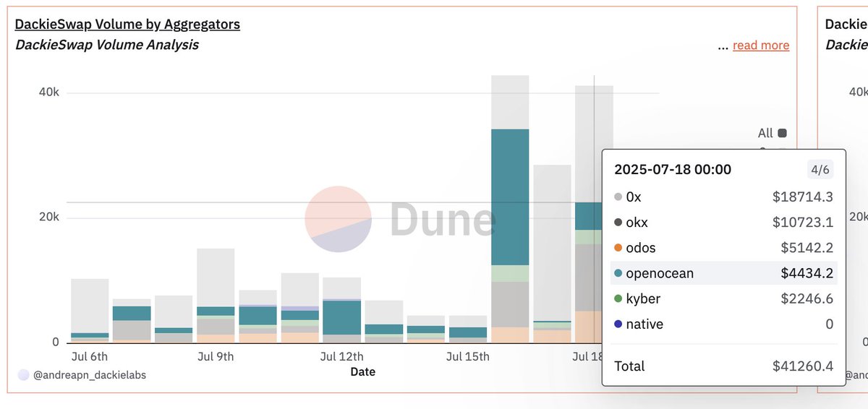Screen dimensions: 868x409
Task: Toggle the 'All' legend checkbox
Action: pyautogui.click(x=782, y=133)
